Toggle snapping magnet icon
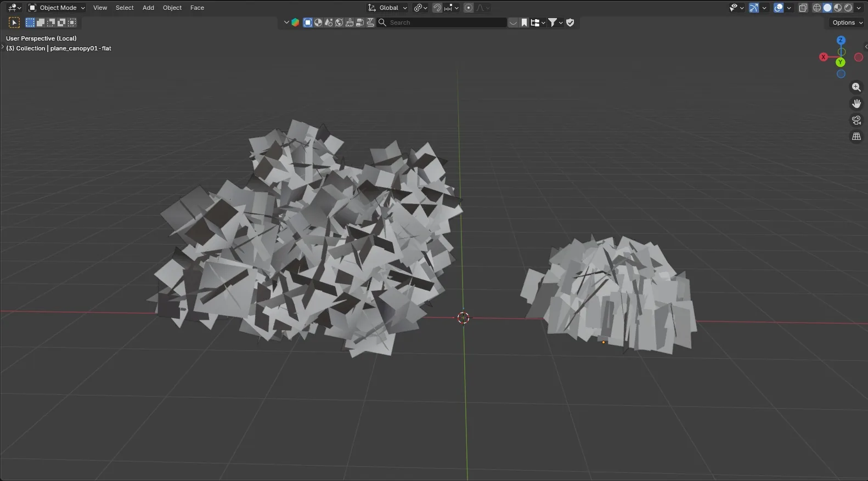Screen dimensions: 868x481 437,8
